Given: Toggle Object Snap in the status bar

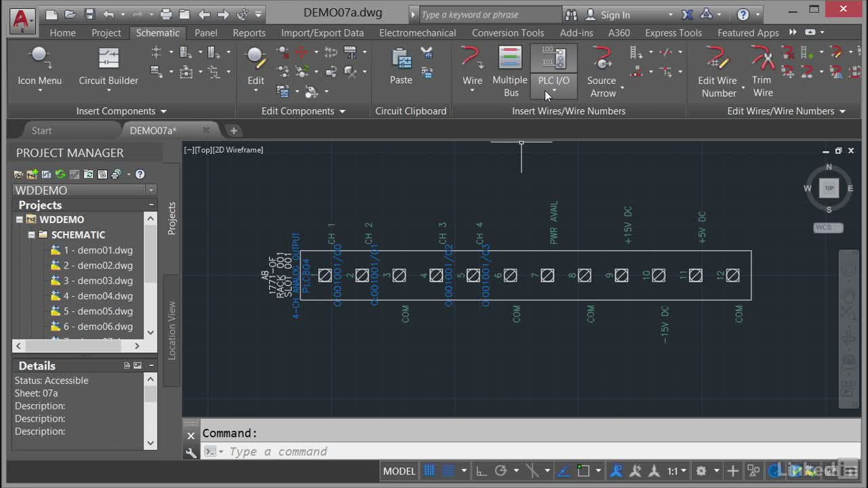Looking at the screenshot, I should click(x=583, y=470).
